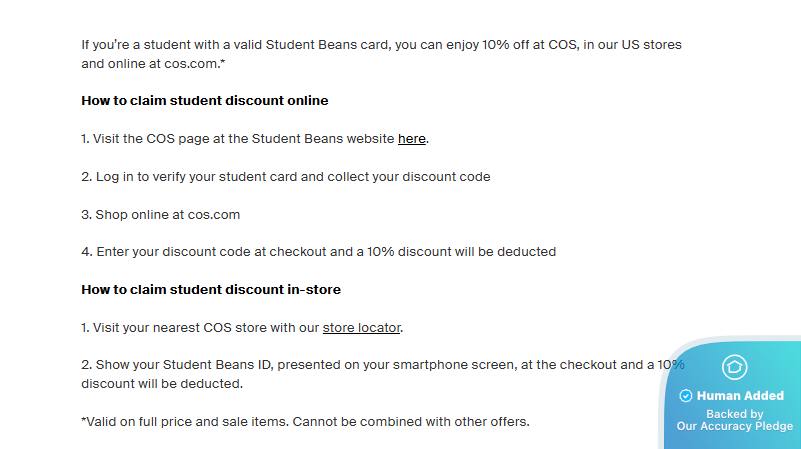Viewport: 801px width, 449px height.
Task: Click the house icon in the badge
Action: pos(734,367)
